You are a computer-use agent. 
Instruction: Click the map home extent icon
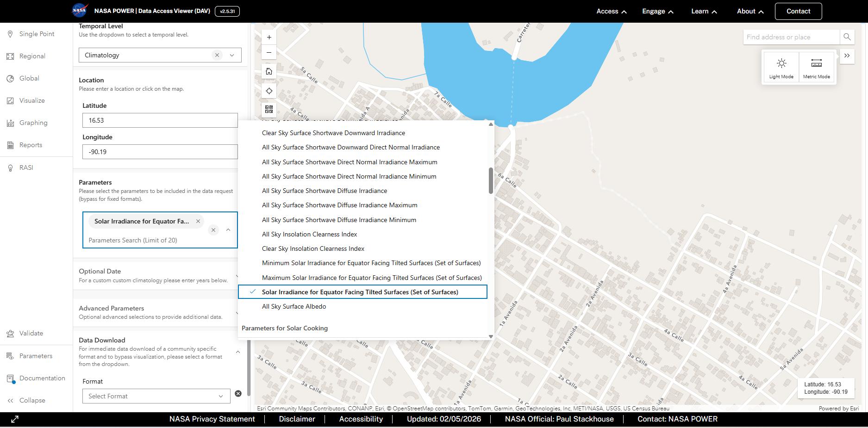coord(269,71)
